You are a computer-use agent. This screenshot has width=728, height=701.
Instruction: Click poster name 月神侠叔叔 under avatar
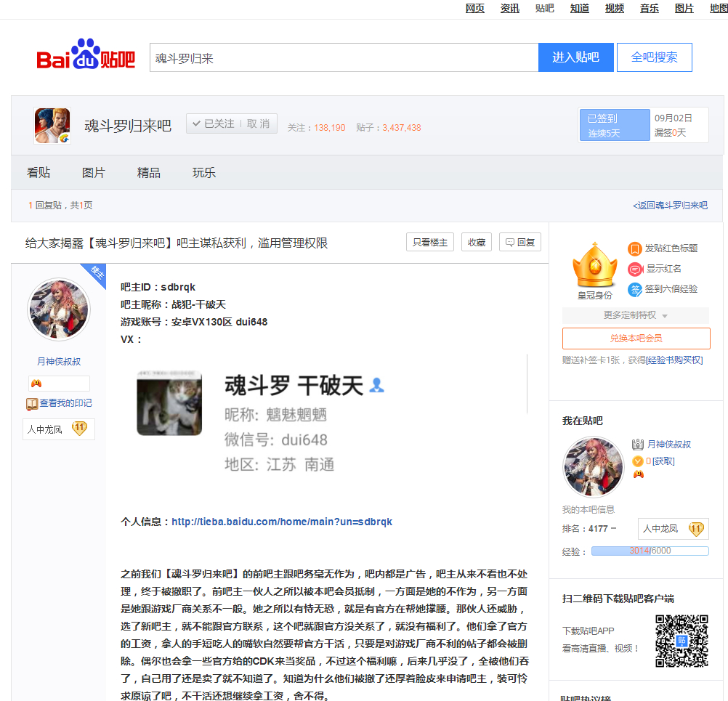pyautogui.click(x=59, y=361)
